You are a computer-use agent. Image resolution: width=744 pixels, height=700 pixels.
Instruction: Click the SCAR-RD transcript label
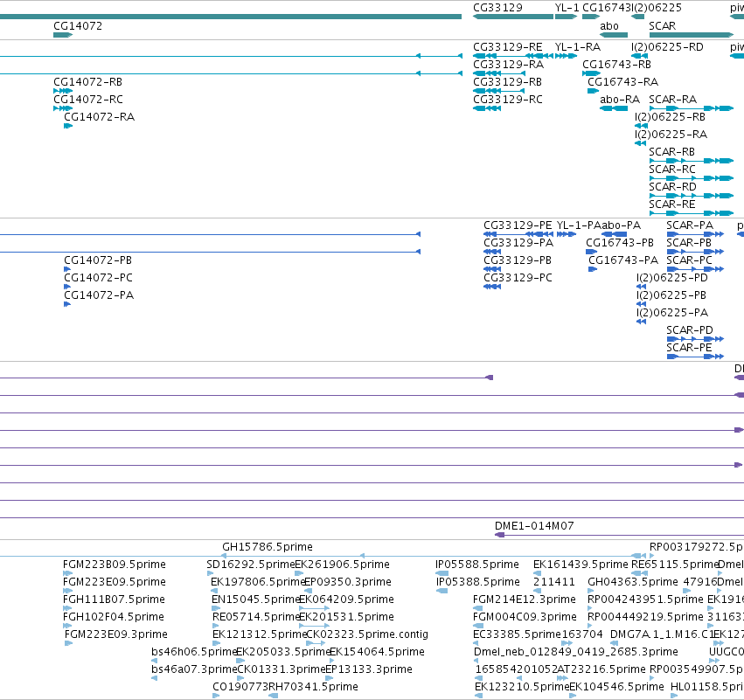pos(673,187)
